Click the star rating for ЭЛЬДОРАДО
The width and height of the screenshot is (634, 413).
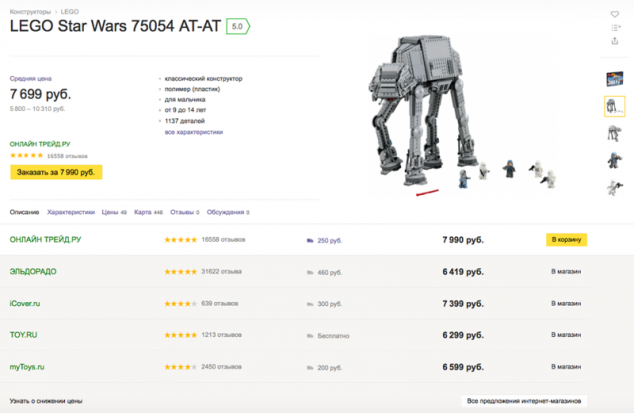click(x=180, y=272)
